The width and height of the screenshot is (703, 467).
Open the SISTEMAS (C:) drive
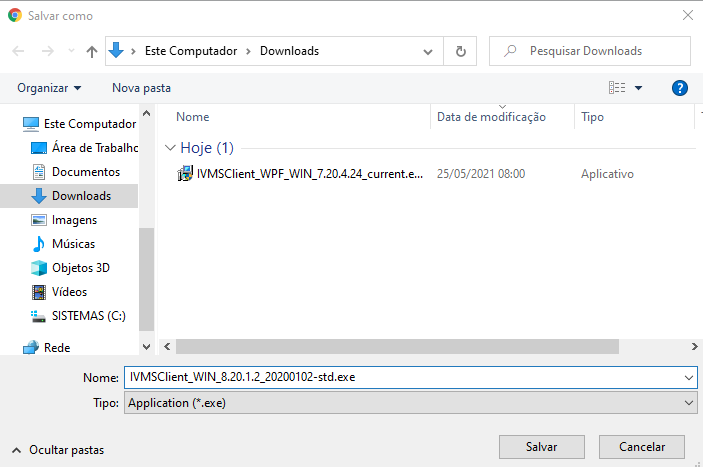pyautogui.click(x=88, y=316)
